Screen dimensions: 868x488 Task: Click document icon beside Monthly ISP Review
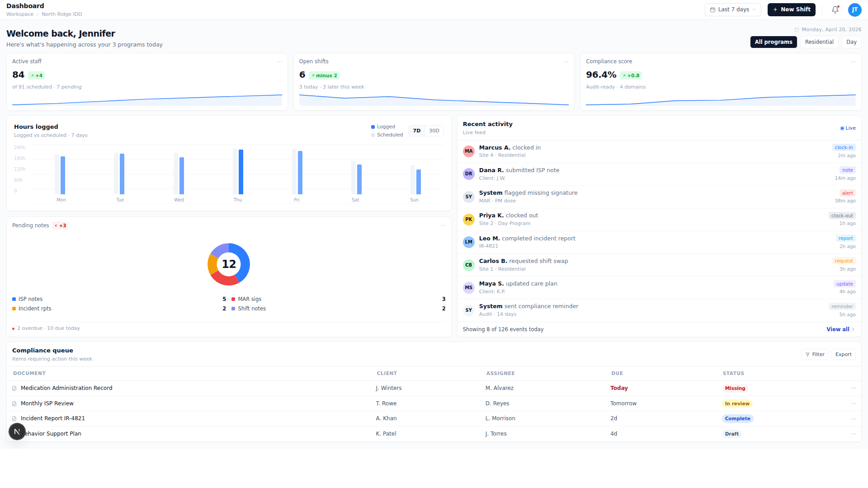(x=14, y=404)
